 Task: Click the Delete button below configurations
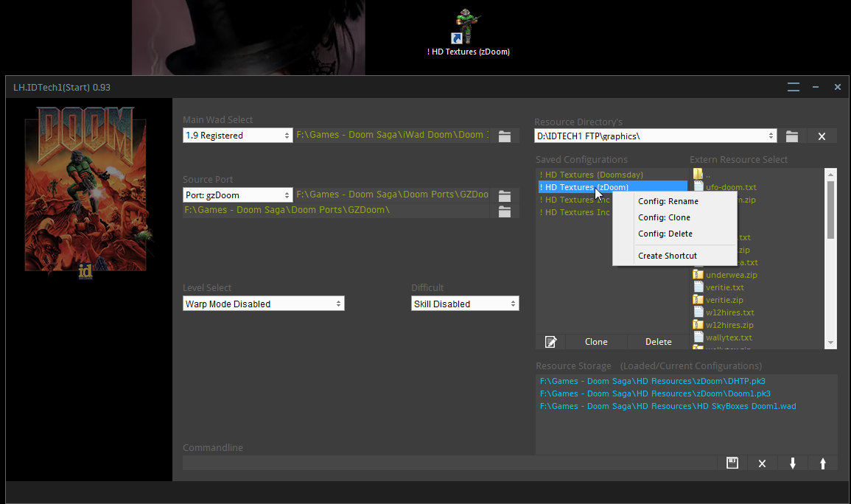pyautogui.click(x=659, y=342)
